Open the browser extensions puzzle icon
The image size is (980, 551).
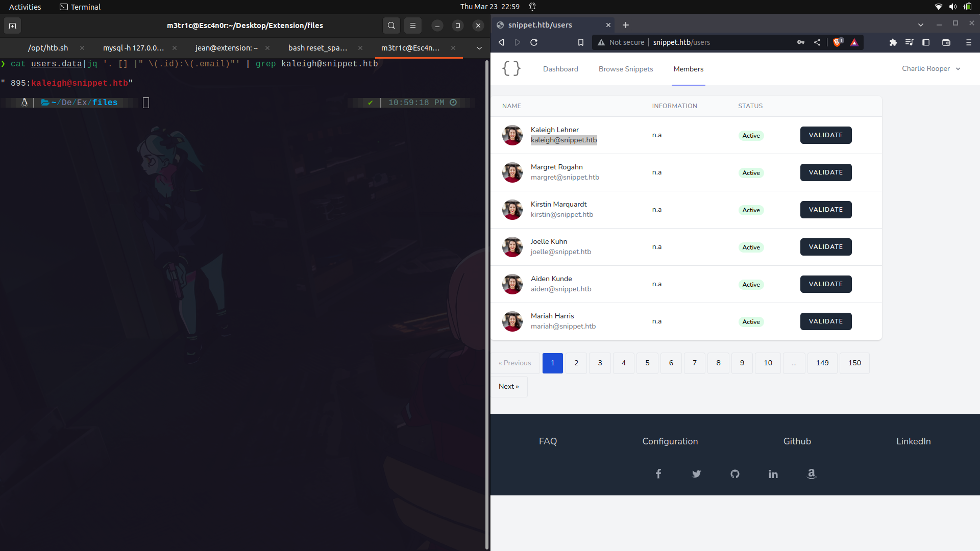[x=893, y=42]
